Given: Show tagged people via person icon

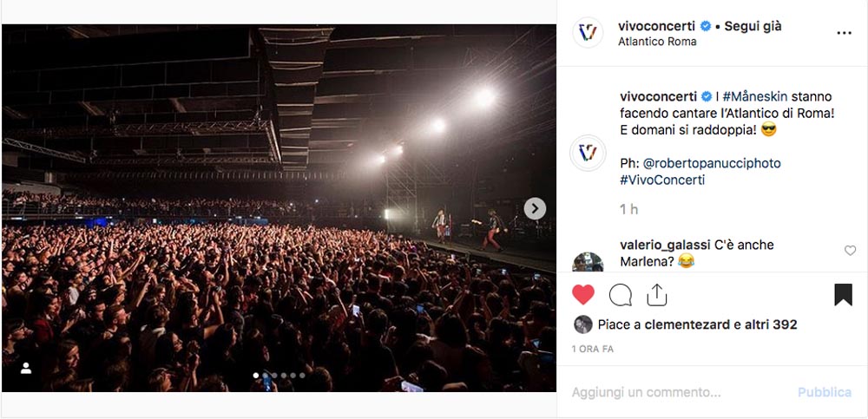Looking at the screenshot, I should (26, 369).
